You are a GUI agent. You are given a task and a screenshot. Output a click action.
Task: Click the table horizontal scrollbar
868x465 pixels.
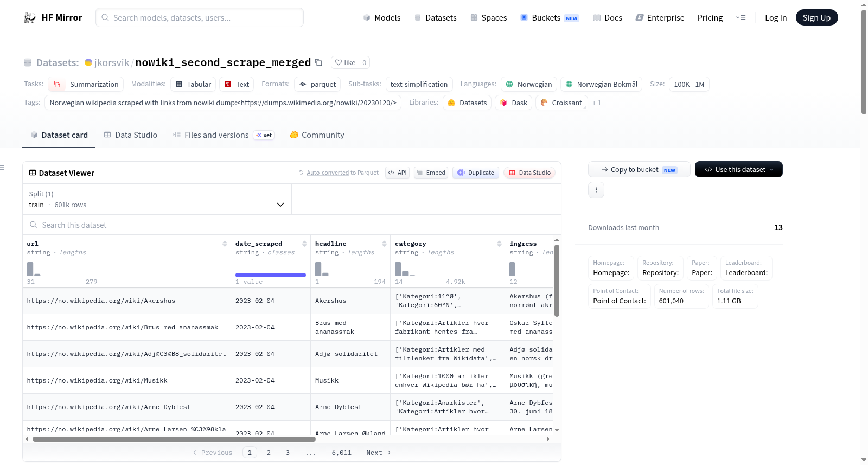pos(174,439)
